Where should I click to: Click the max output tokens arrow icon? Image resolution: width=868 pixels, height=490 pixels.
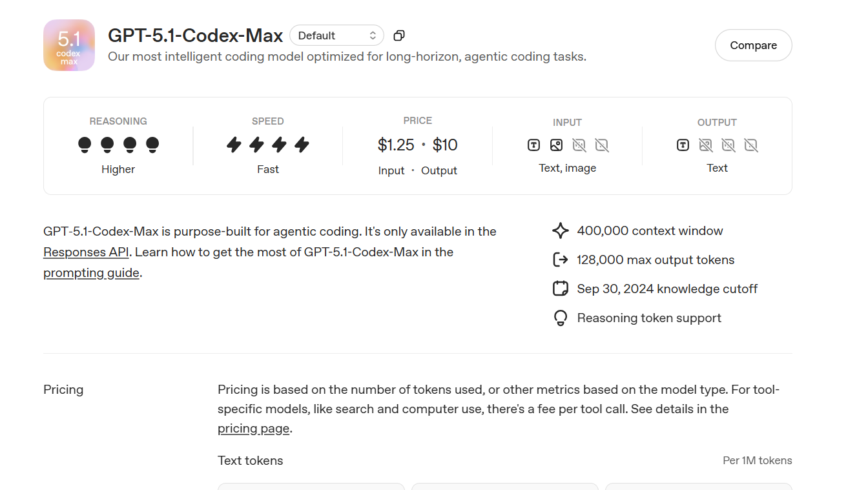point(560,259)
